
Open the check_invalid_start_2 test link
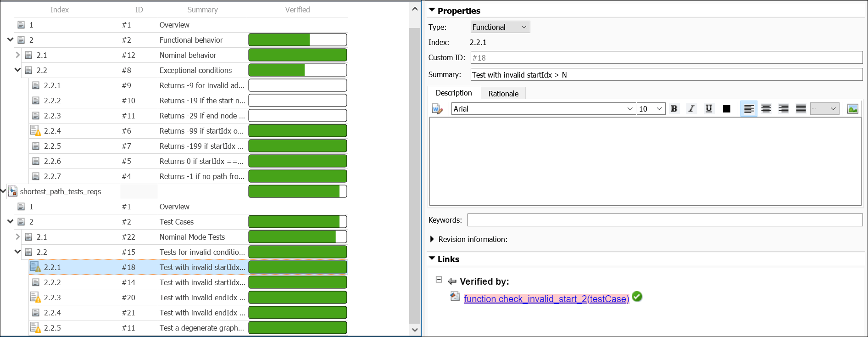tap(546, 299)
